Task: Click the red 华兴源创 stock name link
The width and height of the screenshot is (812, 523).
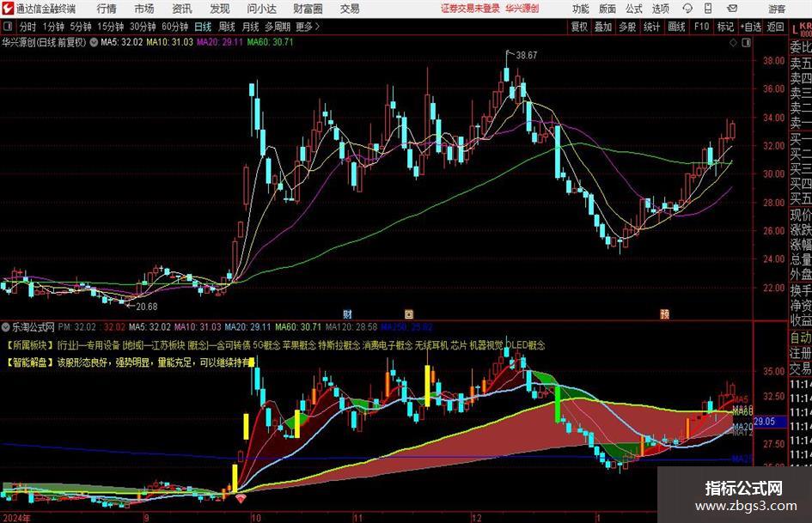Action: (x=522, y=9)
